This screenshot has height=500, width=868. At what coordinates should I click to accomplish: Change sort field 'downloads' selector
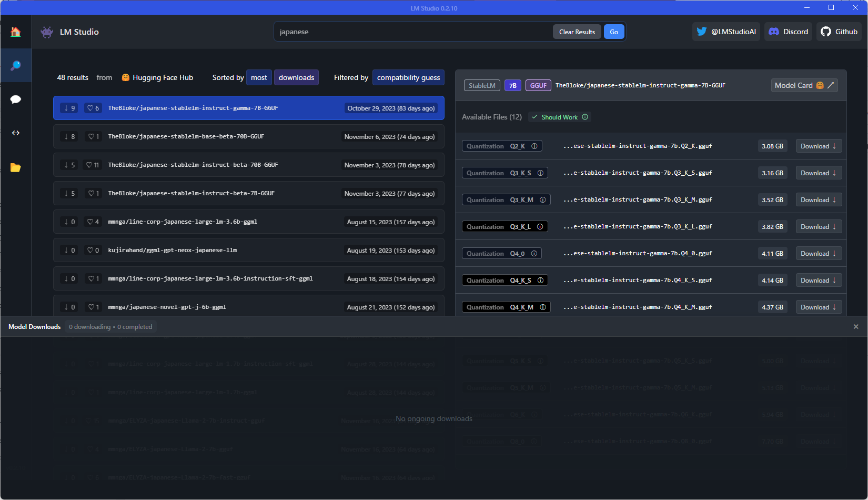pyautogui.click(x=296, y=77)
